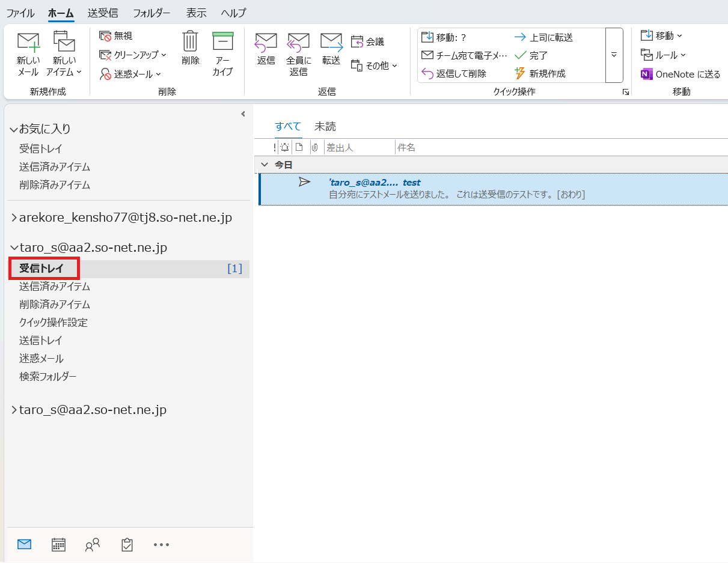Open the ファイル menu

(20, 13)
